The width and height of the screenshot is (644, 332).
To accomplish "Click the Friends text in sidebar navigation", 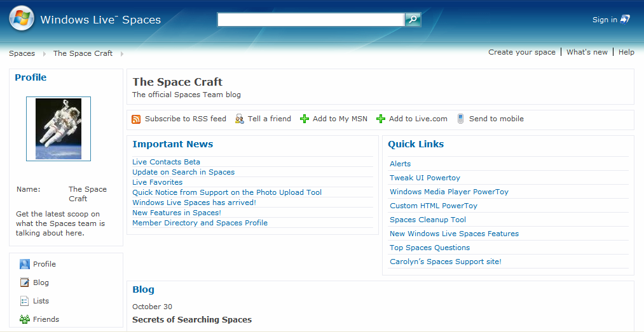I will [x=46, y=320].
